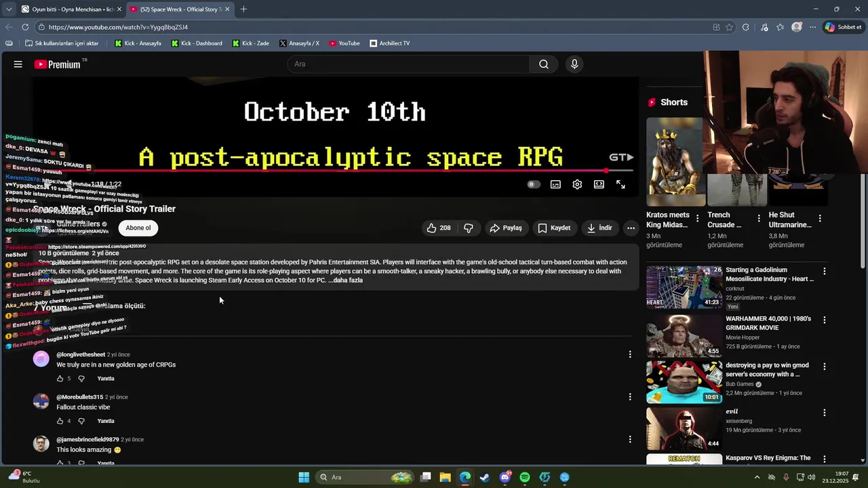Screen dimensions: 868x488
Task: Open options for Trench Crusade short
Action: [759, 218]
